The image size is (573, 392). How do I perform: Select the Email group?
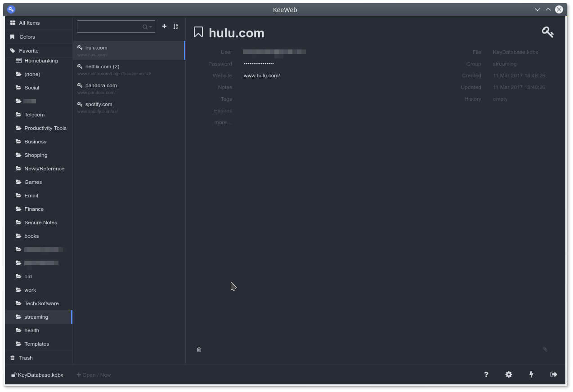[x=39, y=196]
